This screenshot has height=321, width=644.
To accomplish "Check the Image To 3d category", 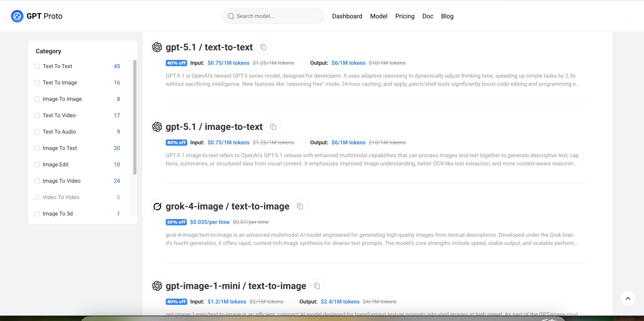I will point(37,214).
